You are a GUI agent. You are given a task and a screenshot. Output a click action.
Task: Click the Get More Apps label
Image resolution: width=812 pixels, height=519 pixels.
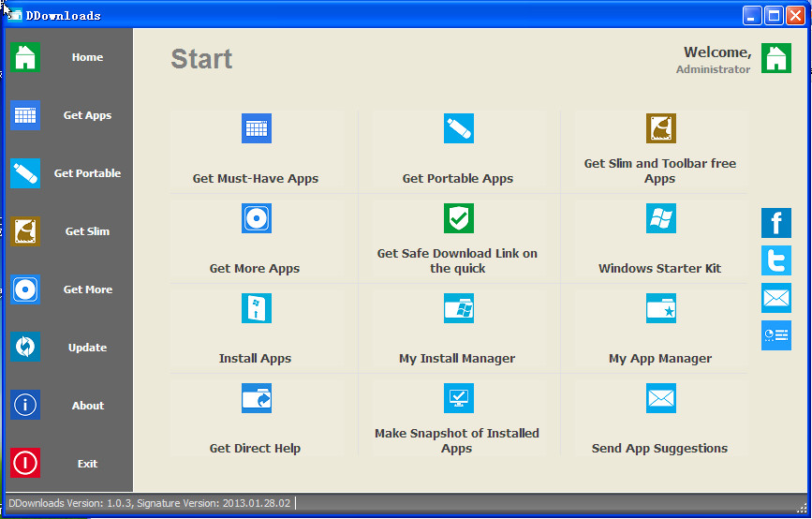tap(255, 268)
